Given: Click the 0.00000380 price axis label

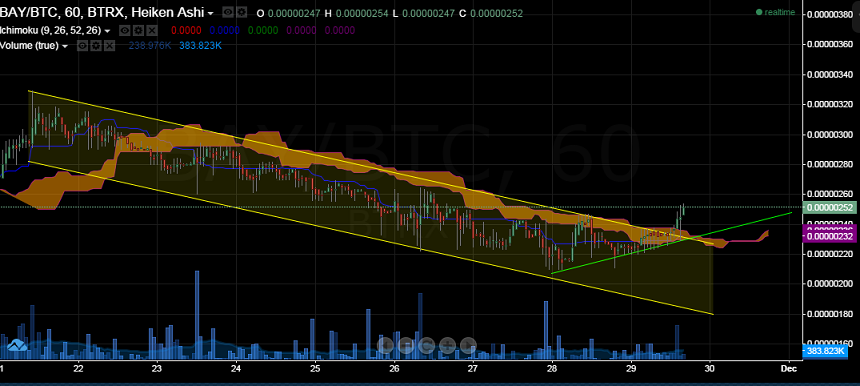Looking at the screenshot, I should pos(831,15).
